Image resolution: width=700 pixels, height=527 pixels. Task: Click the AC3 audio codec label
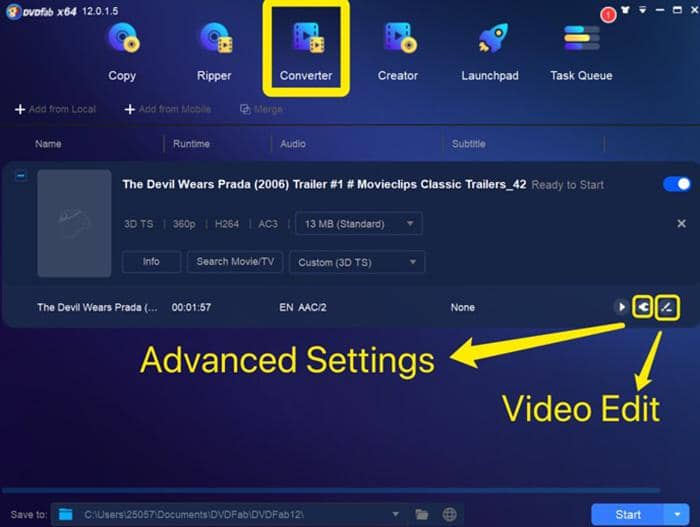tap(268, 224)
